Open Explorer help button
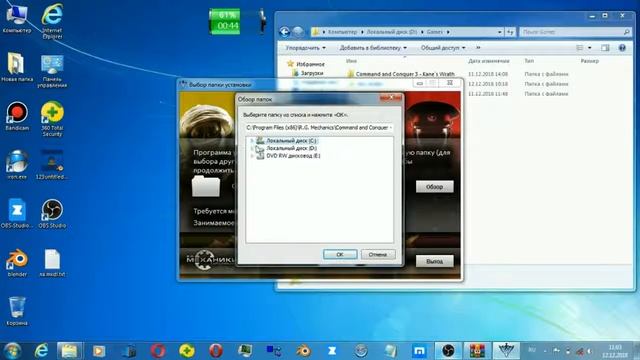Viewport: 640px width, 360px height. (x=622, y=48)
